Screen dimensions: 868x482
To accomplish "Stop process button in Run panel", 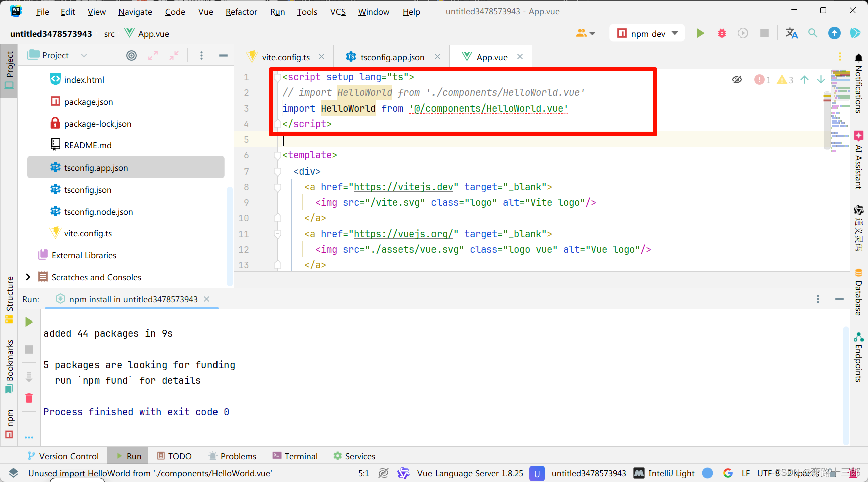I will (29, 350).
